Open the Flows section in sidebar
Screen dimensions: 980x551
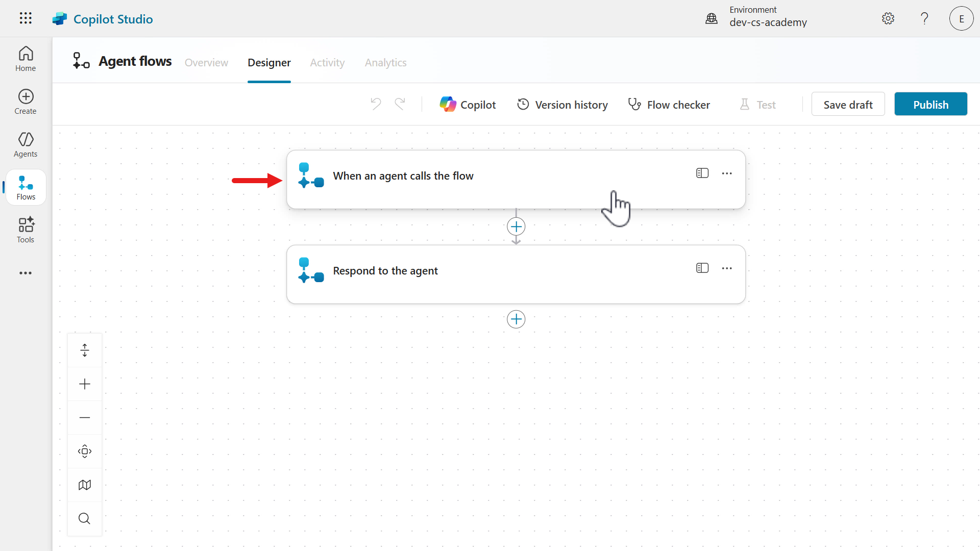pos(26,188)
